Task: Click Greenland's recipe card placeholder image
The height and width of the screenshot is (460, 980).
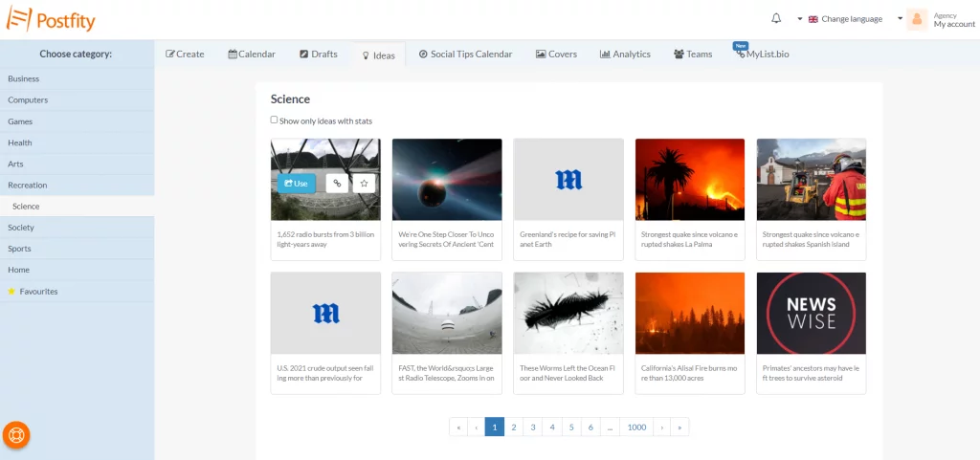Action: coord(568,179)
